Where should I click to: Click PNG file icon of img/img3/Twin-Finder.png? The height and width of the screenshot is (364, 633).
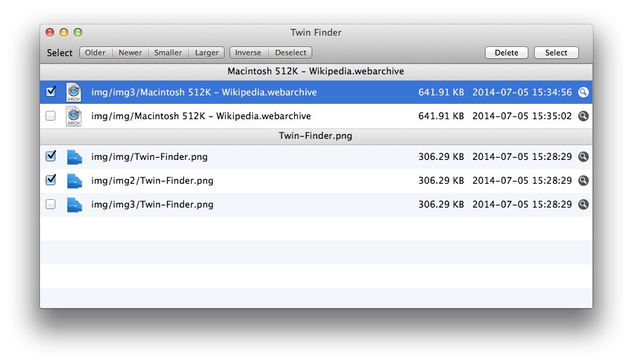pos(74,205)
